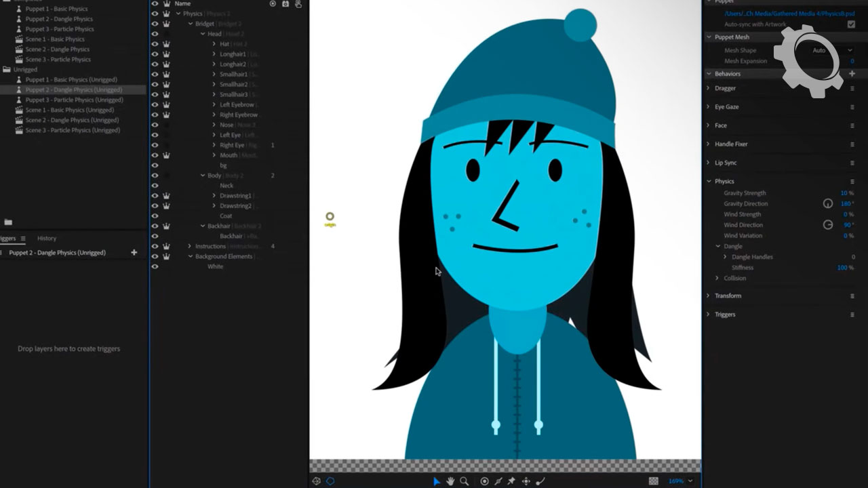Select the Handle circle tool
Screen dimensions: 868x488
pos(484,481)
